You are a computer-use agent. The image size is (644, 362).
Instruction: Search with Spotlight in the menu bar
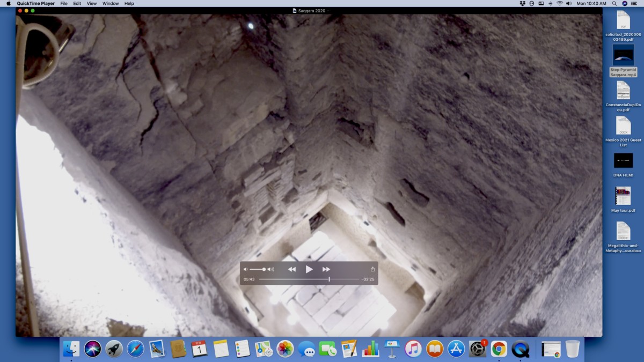[613, 3]
